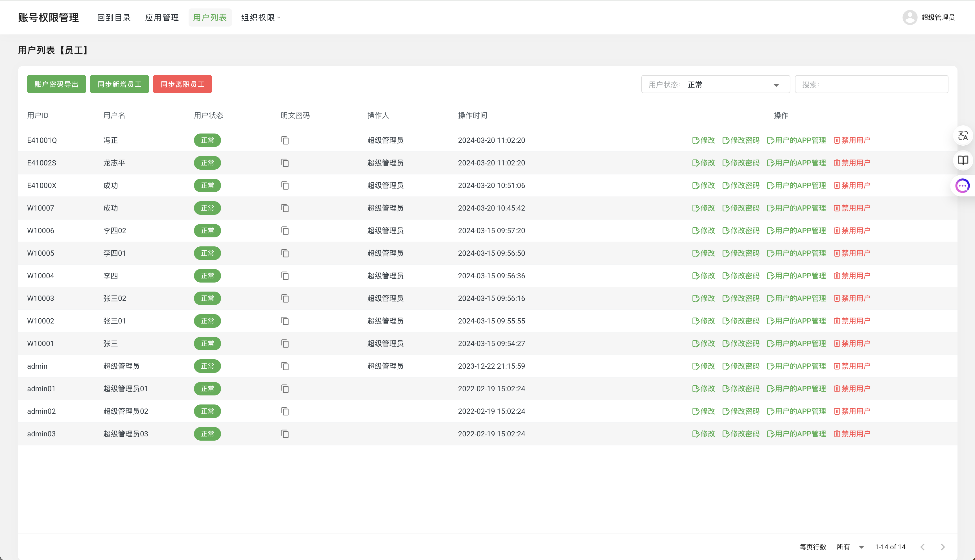
Task: Copy plaintext password for user W10004
Action: click(285, 276)
